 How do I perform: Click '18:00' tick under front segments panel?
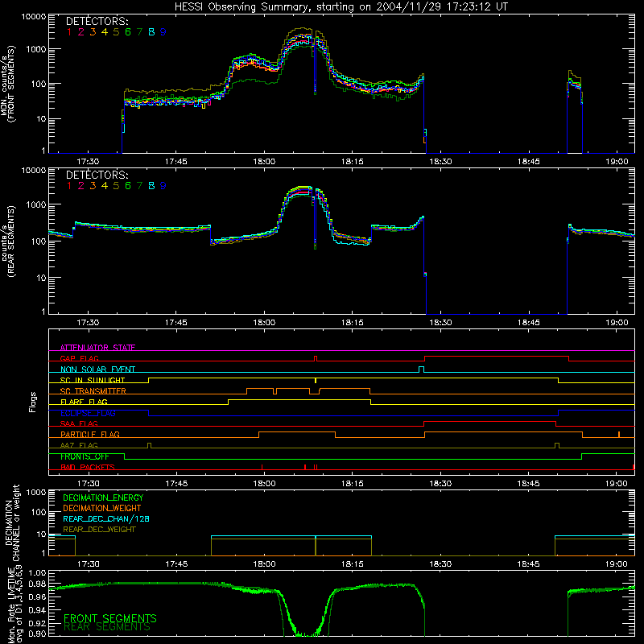click(264, 162)
